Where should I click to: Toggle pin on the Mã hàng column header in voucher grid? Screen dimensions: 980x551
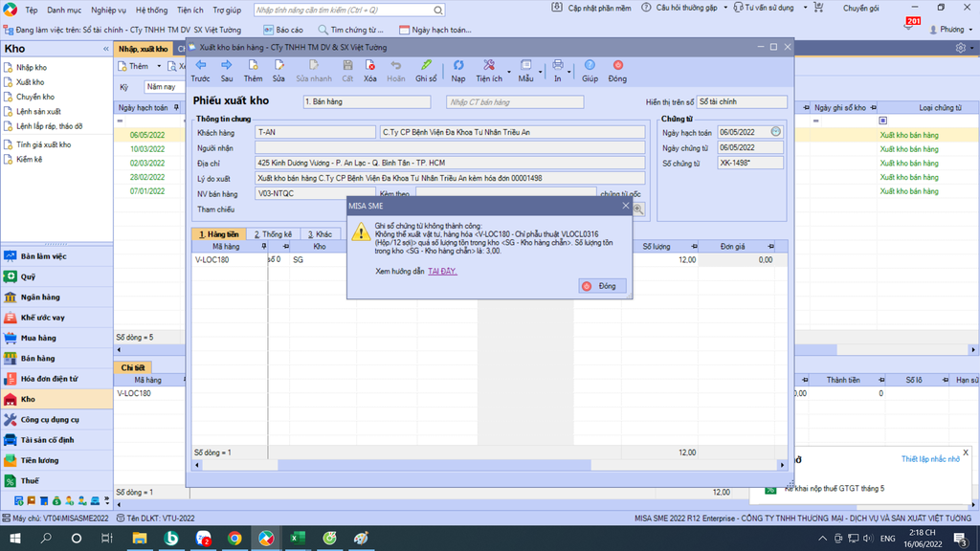[x=264, y=247]
